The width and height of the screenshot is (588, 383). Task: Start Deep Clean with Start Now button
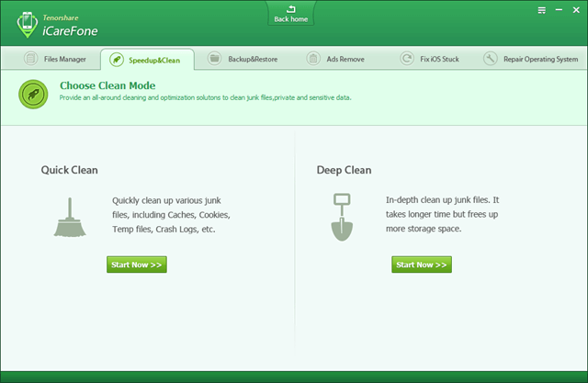[x=422, y=265]
